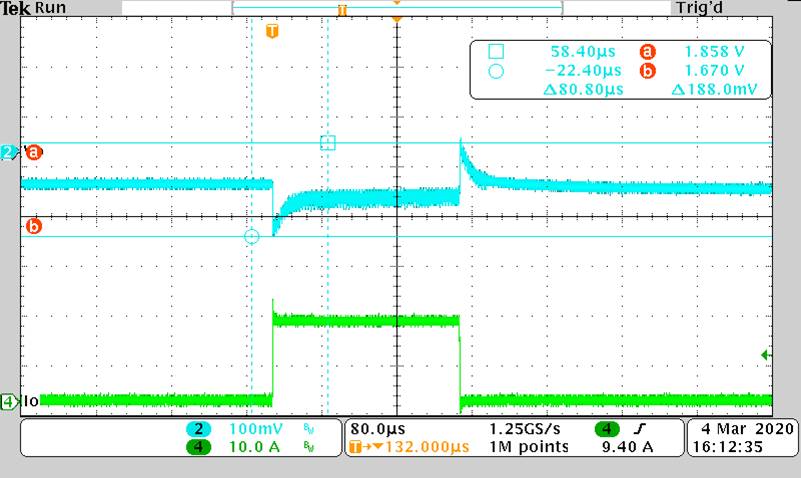Click the circle cursor icon in readout box
This screenshot has width=801, height=478.
tap(496, 71)
